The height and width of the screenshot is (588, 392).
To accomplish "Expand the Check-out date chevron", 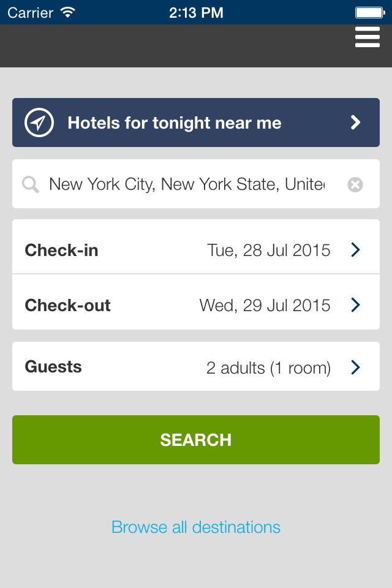I will (x=356, y=305).
